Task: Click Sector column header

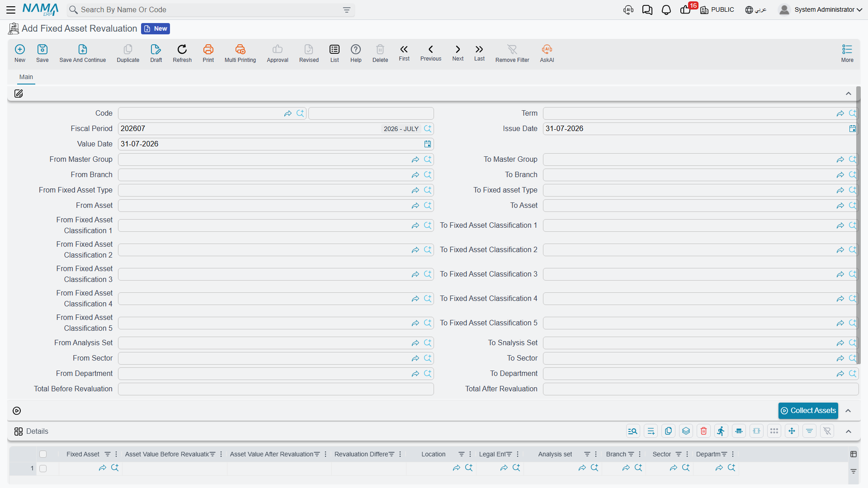Action: tap(661, 454)
